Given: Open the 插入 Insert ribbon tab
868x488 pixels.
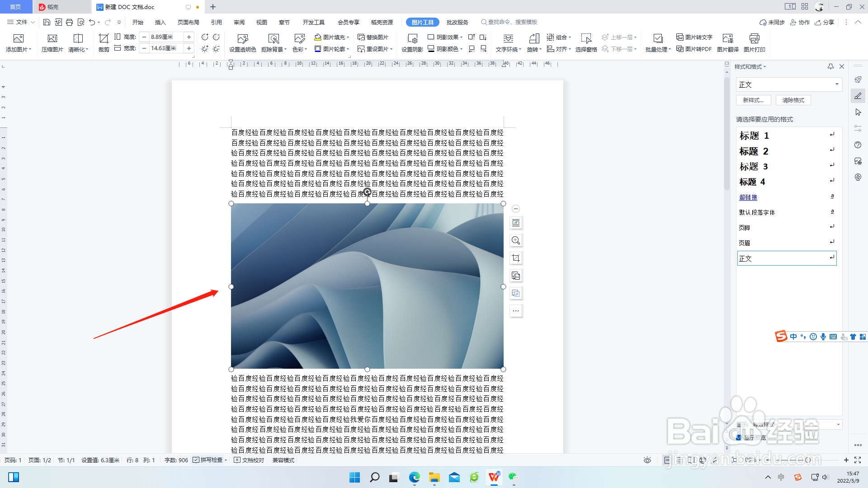Looking at the screenshot, I should (x=160, y=22).
